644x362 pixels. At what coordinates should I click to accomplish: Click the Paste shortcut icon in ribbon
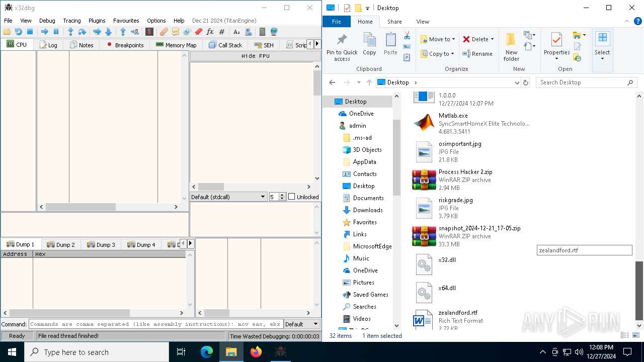coord(407,57)
